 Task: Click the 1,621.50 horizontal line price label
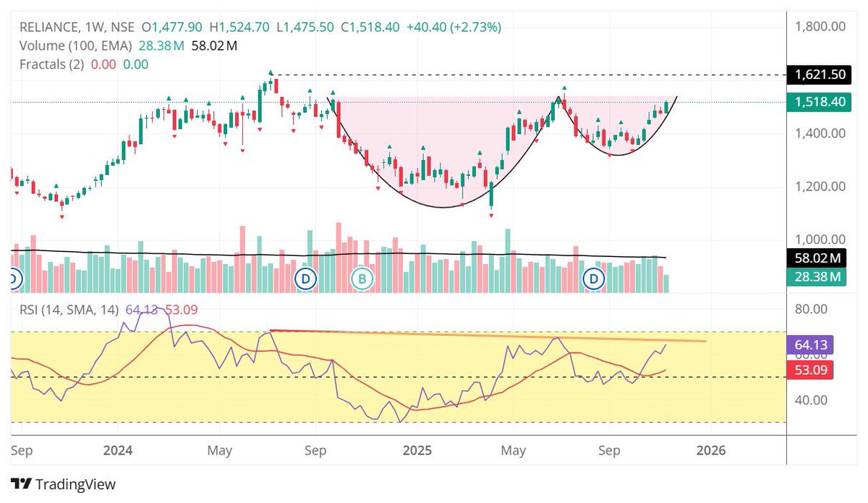coord(820,75)
